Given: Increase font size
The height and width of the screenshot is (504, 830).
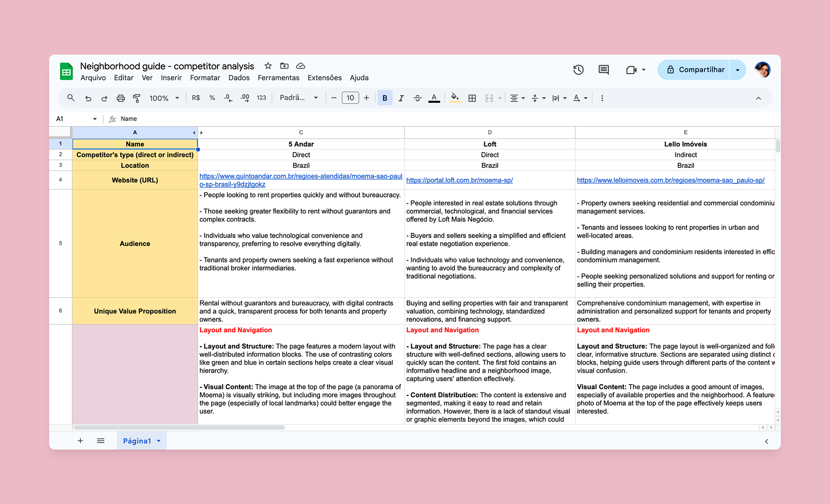Looking at the screenshot, I should (367, 98).
